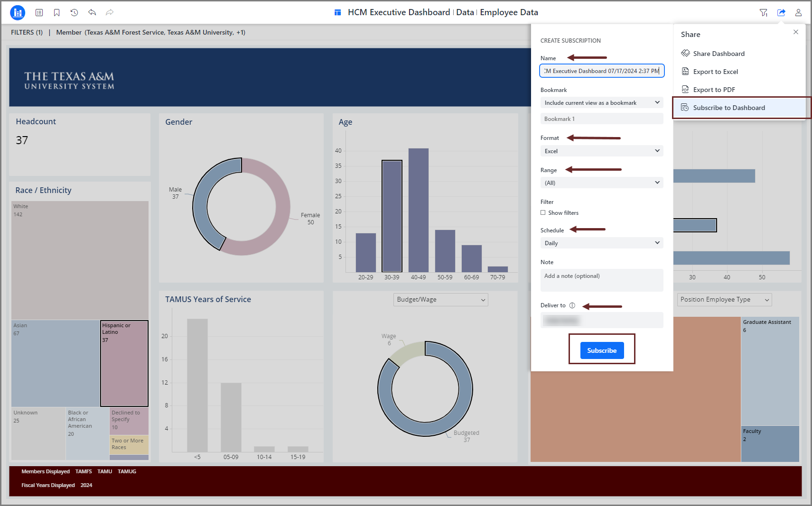Click the undo arrow icon
The height and width of the screenshot is (506, 812).
92,13
